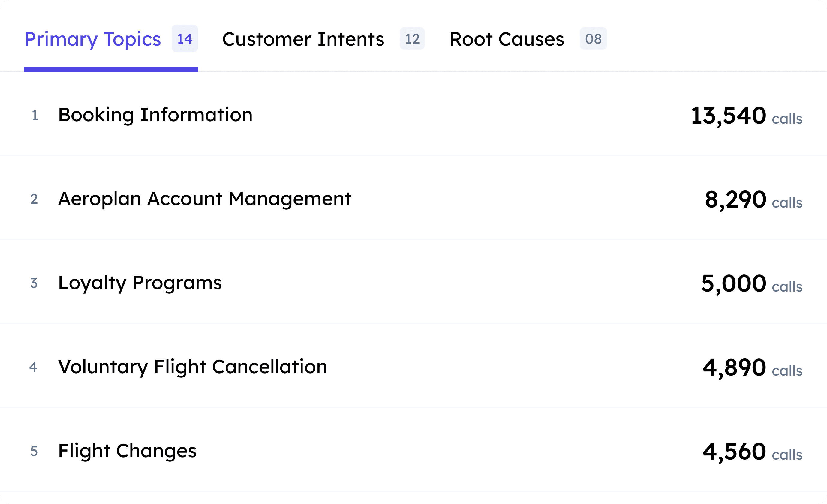The height and width of the screenshot is (504, 827).
Task: Click the 08 count badge
Action: coord(593,39)
